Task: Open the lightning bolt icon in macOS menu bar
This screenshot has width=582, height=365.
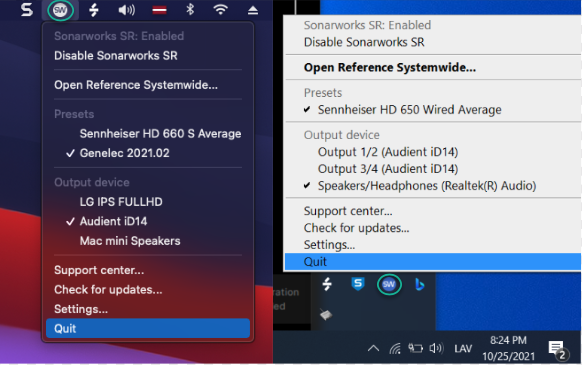Action: [94, 10]
